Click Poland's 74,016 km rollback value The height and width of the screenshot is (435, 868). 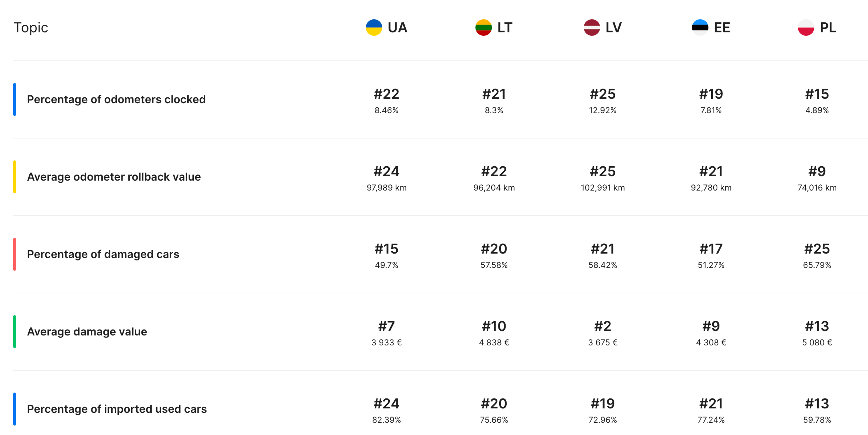click(x=817, y=188)
